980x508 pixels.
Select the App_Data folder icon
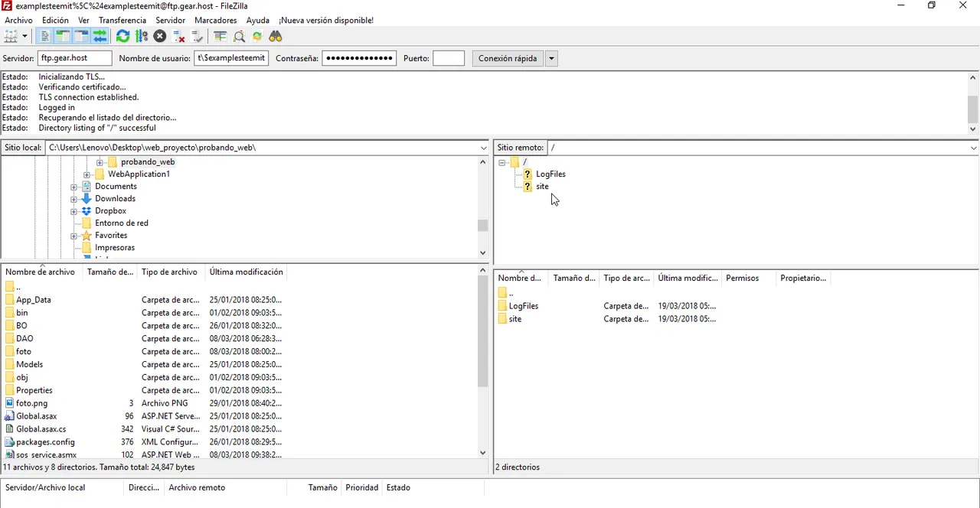click(x=10, y=300)
